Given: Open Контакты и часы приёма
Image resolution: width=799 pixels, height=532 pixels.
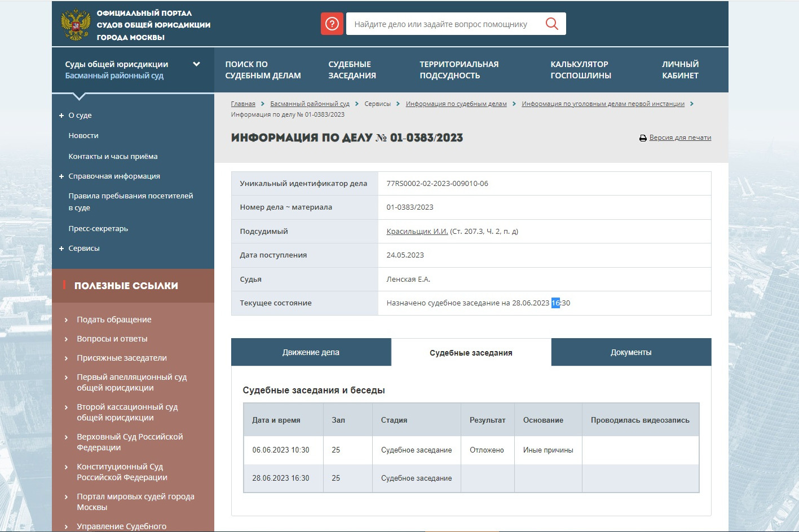Looking at the screenshot, I should tap(113, 157).
